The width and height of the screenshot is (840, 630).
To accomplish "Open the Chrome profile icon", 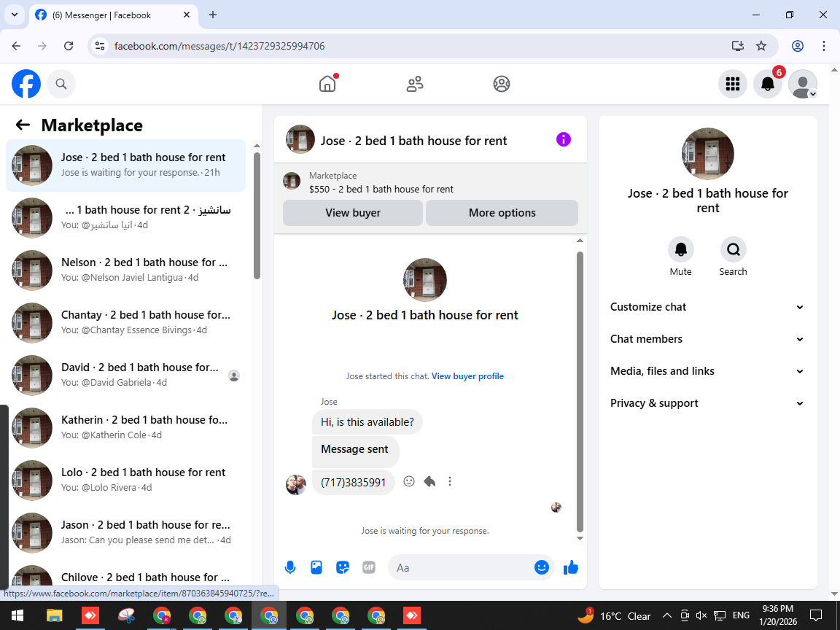I will pos(798,46).
